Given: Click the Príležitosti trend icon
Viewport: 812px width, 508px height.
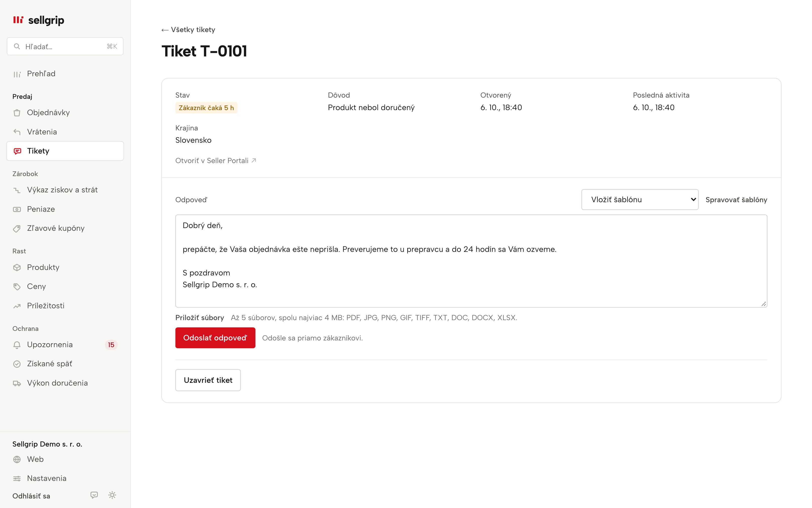Looking at the screenshot, I should tap(17, 306).
